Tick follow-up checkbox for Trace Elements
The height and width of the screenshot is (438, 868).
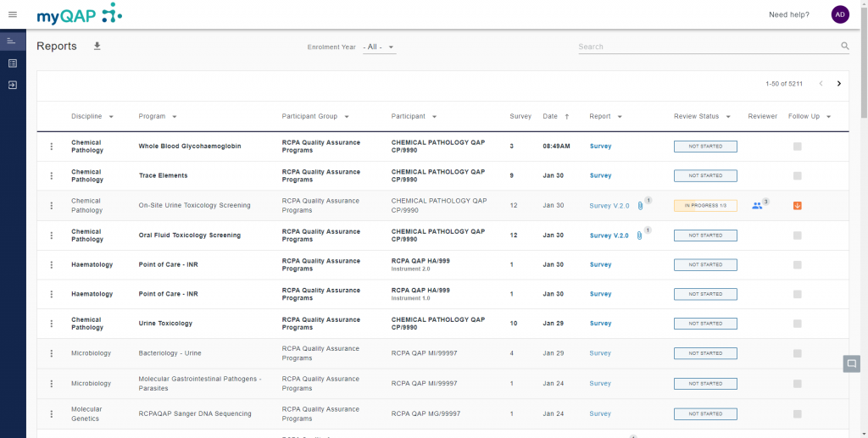(x=797, y=176)
